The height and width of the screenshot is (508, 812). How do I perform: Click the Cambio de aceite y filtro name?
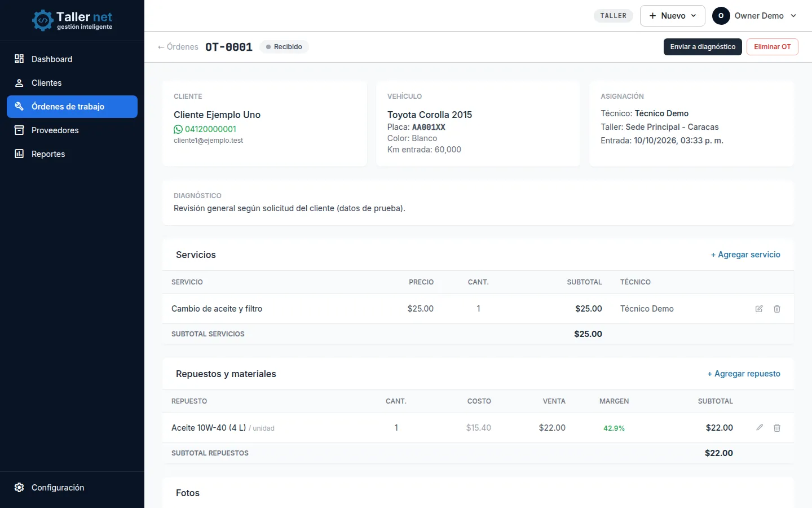pos(217,309)
